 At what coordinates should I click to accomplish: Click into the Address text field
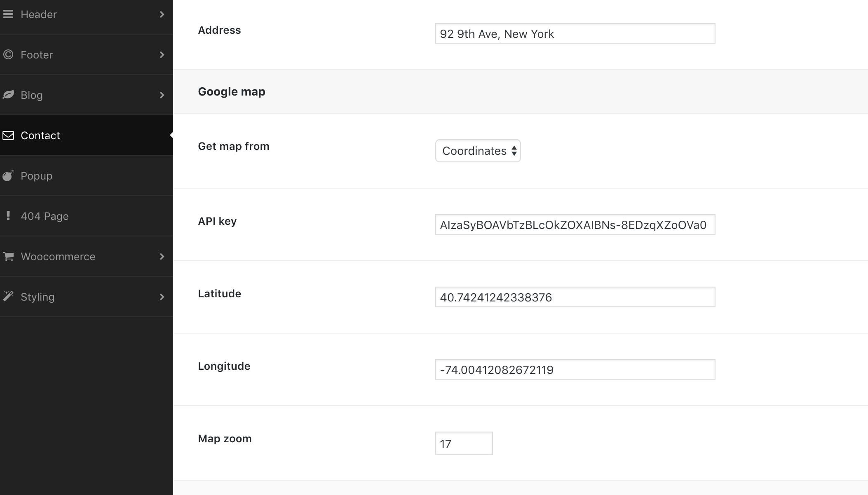pos(575,34)
